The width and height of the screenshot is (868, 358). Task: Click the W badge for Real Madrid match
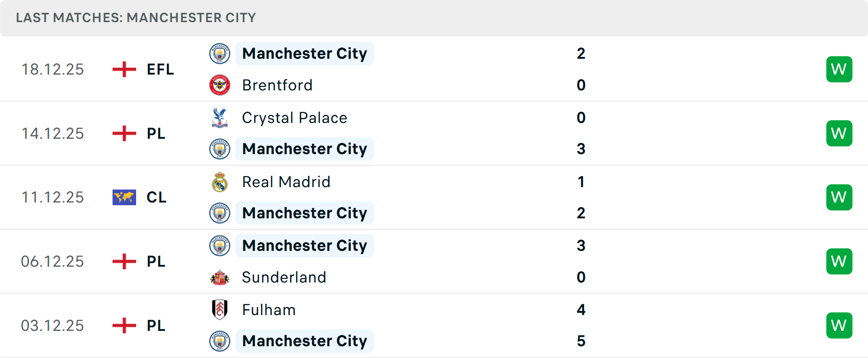[839, 197]
